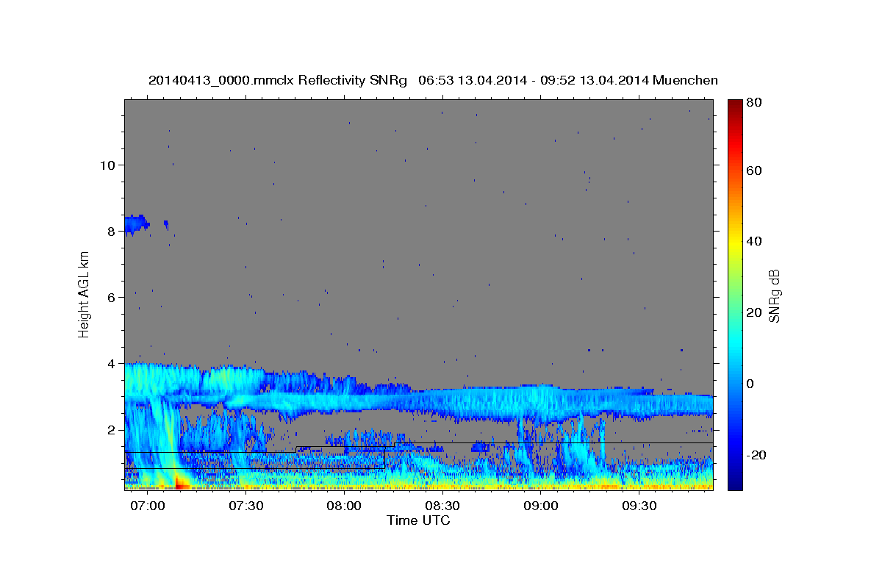Click the height tick label 4

(112, 363)
